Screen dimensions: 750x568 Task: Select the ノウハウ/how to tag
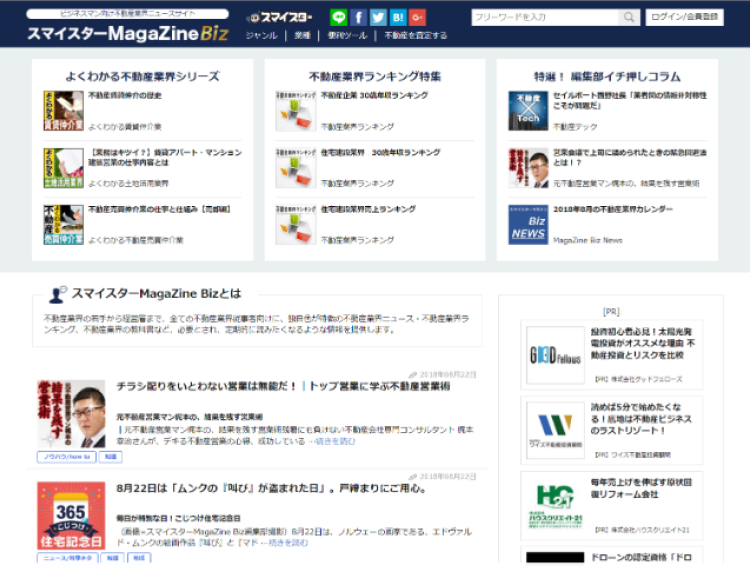66,457
